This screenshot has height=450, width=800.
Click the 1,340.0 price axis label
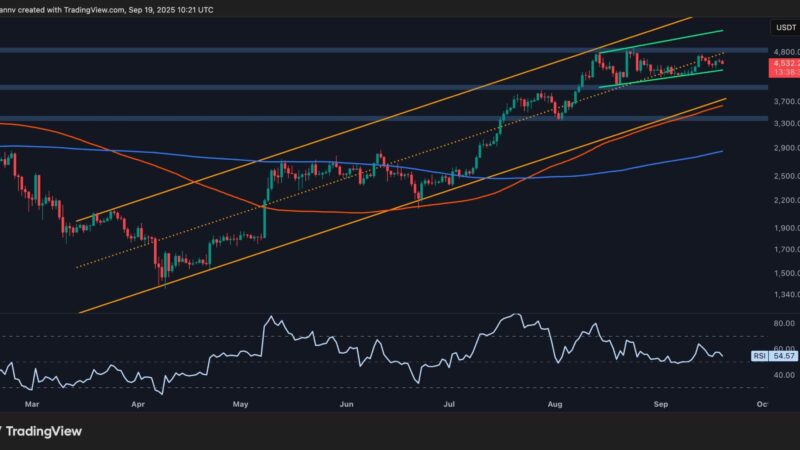click(786, 295)
